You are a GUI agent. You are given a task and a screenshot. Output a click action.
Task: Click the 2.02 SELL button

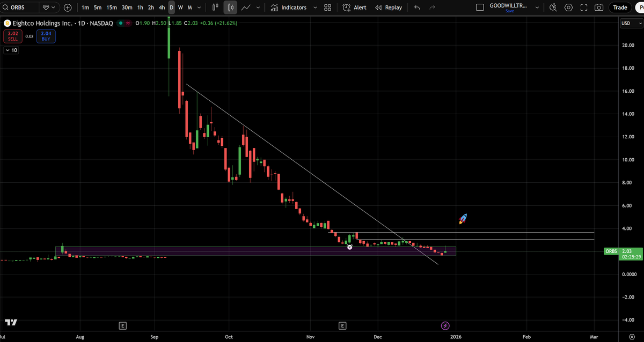pyautogui.click(x=12, y=36)
